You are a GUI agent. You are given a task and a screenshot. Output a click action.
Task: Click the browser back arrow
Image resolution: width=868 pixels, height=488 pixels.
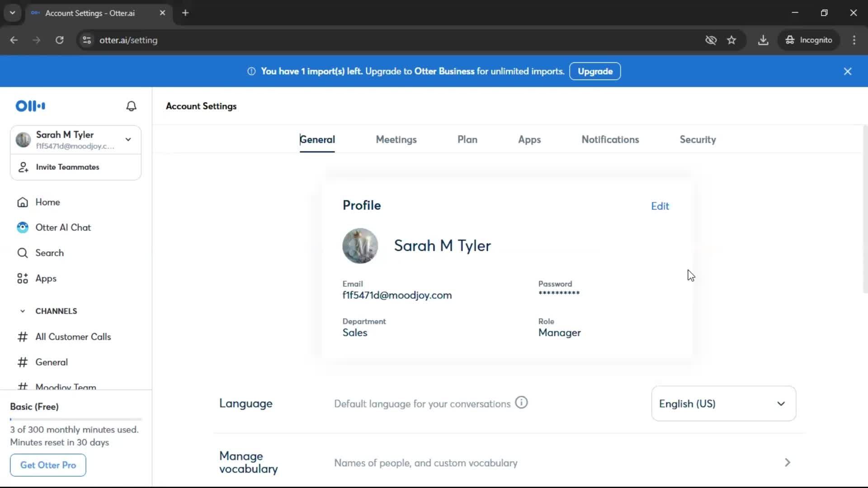point(14,40)
